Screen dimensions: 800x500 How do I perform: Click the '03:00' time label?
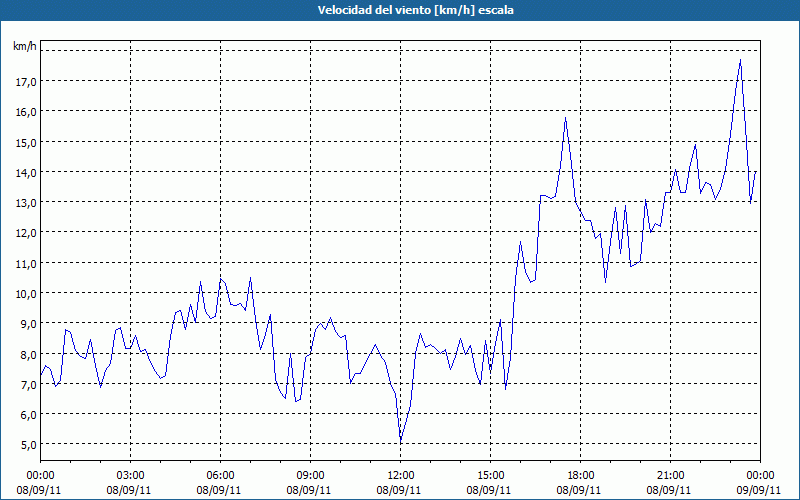pyautogui.click(x=131, y=476)
